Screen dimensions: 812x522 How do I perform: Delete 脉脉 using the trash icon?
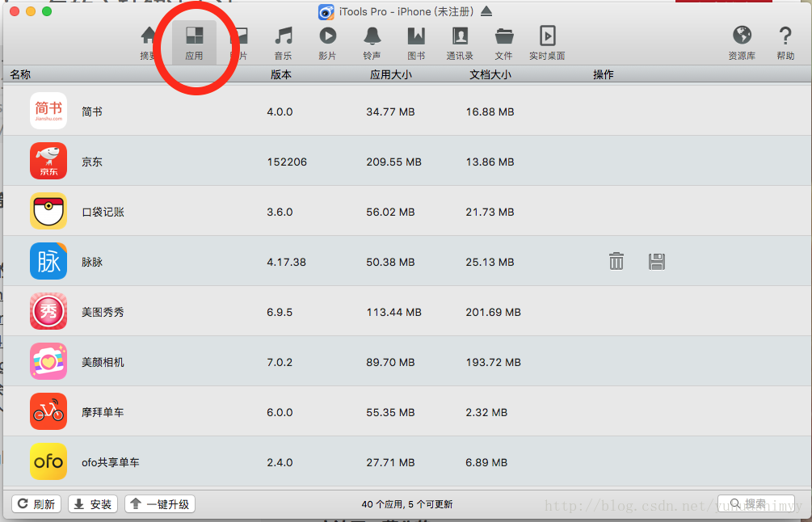click(x=616, y=262)
